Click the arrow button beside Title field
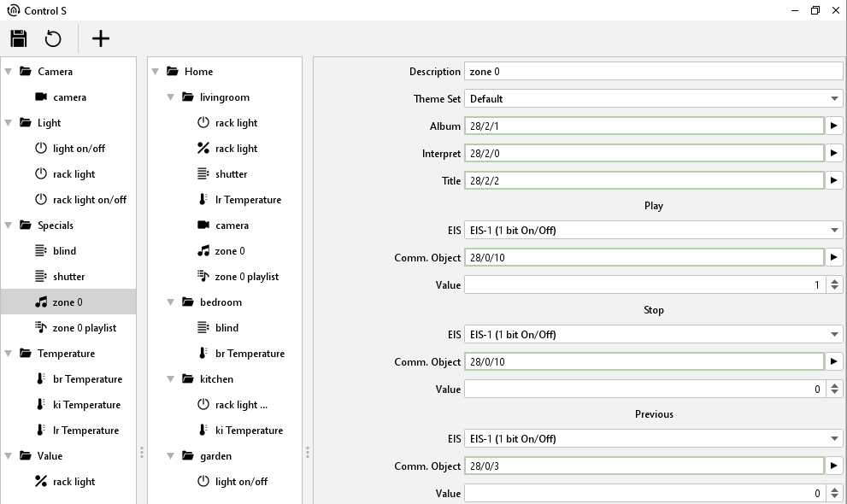The width and height of the screenshot is (847, 504). click(834, 181)
